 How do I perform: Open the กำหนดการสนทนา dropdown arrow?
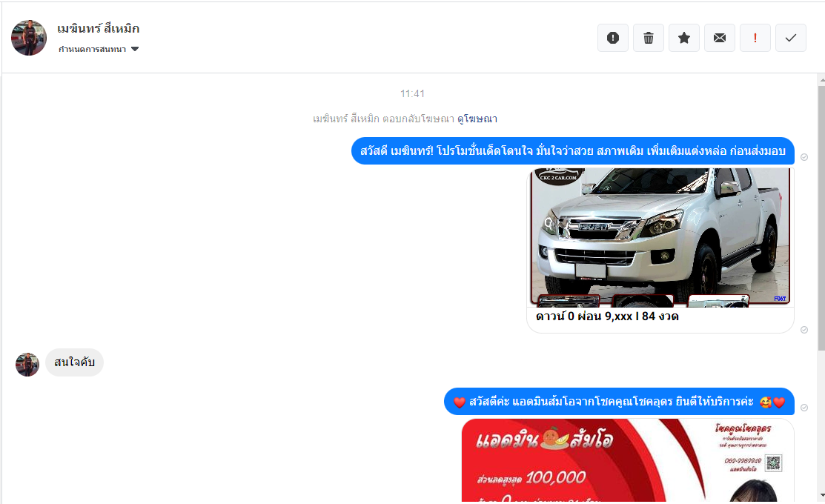tap(135, 49)
